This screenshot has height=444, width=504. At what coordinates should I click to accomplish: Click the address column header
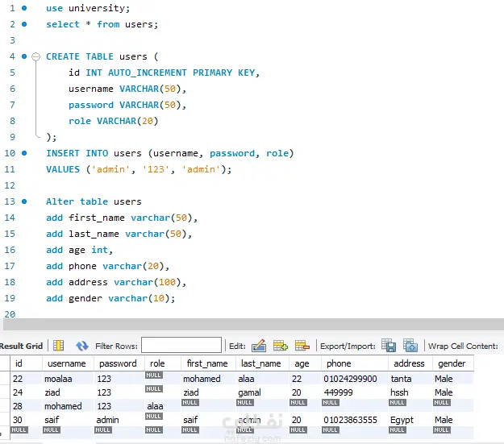(410, 363)
